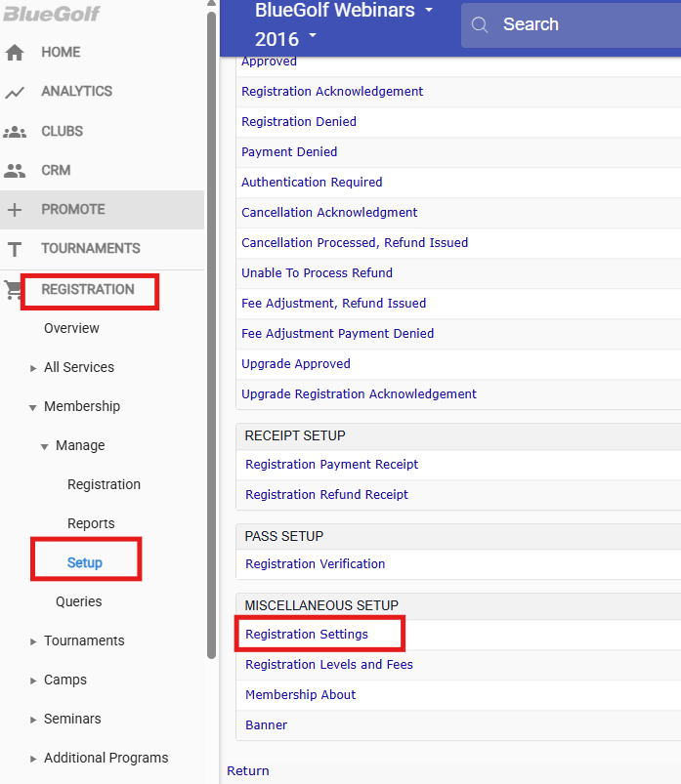Open the TOURNAMENTS main menu item

(x=91, y=248)
